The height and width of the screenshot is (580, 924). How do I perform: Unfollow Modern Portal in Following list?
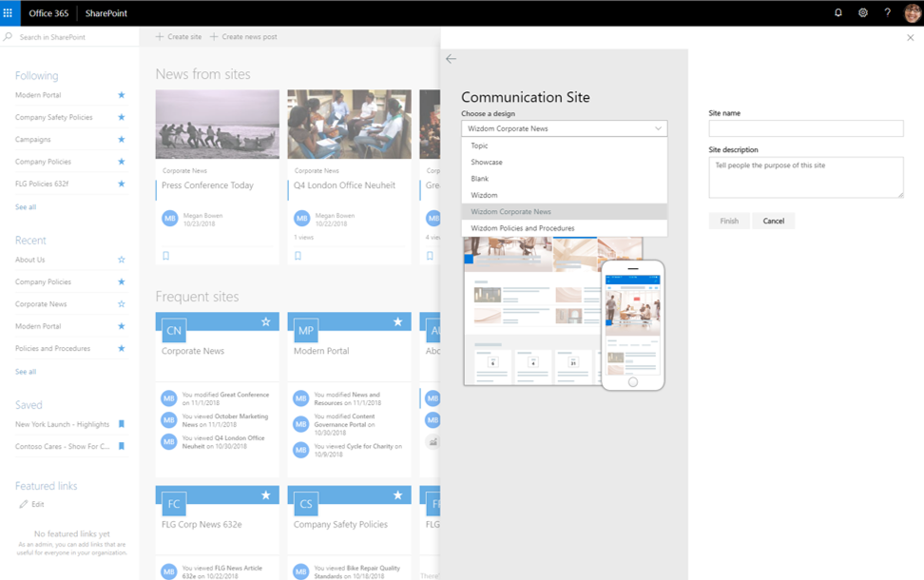pyautogui.click(x=122, y=95)
